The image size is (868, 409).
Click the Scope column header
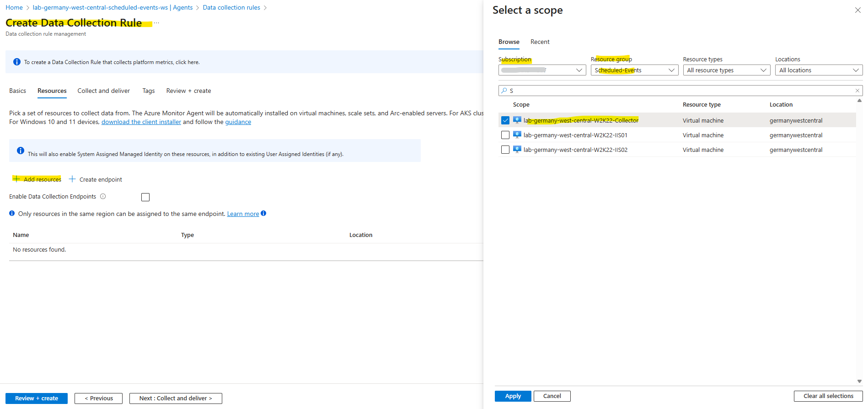(x=521, y=104)
